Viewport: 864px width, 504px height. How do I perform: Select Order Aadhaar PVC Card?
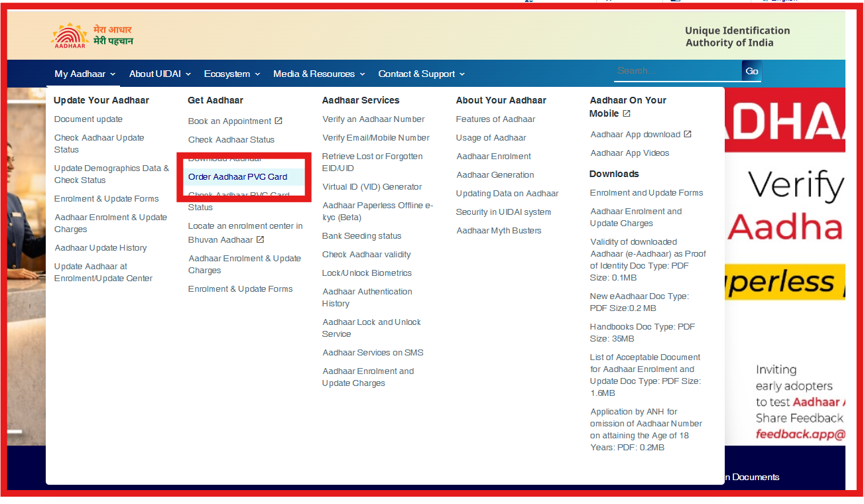pos(237,177)
